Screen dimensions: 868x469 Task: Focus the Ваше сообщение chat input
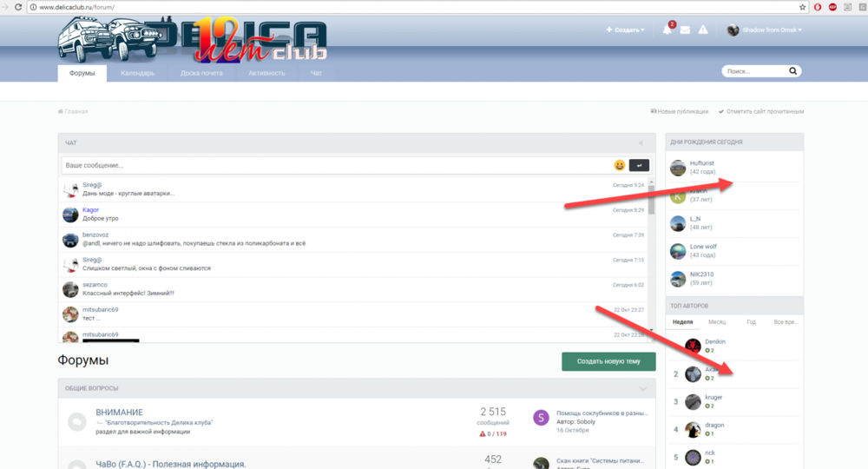click(334, 165)
